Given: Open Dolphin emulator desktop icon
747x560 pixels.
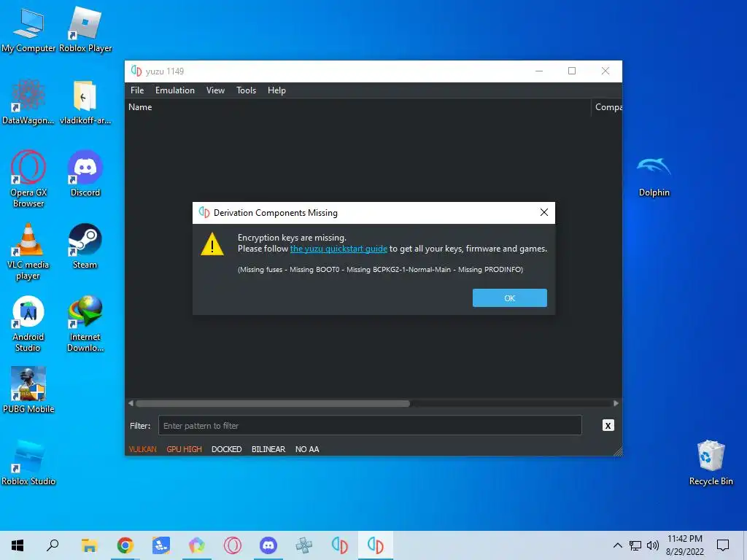Looking at the screenshot, I should click(x=654, y=175).
